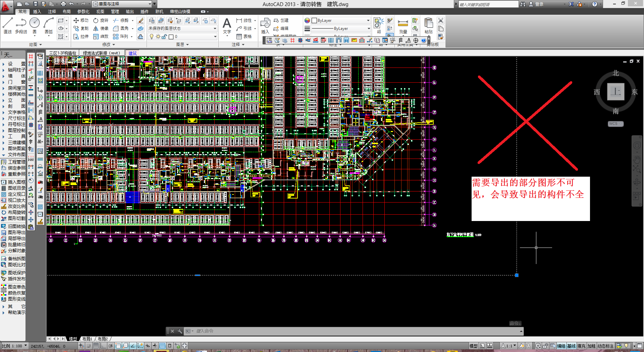The image size is (644, 352).
Task: Switch to the 二区1-3F构造柱 drawing tab
Action: (63, 53)
